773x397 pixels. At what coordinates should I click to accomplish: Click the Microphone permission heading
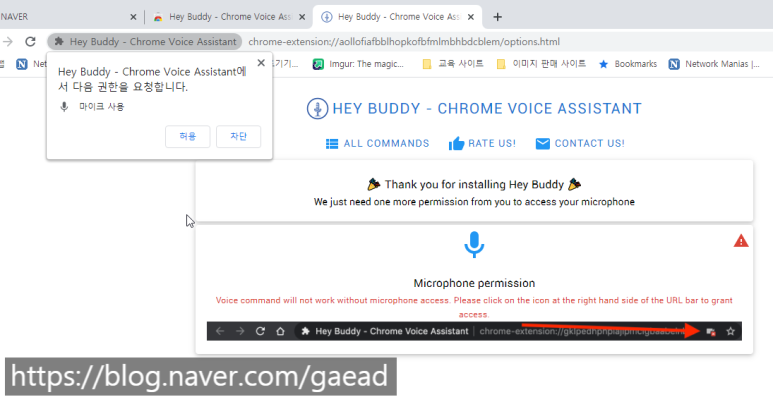point(474,283)
